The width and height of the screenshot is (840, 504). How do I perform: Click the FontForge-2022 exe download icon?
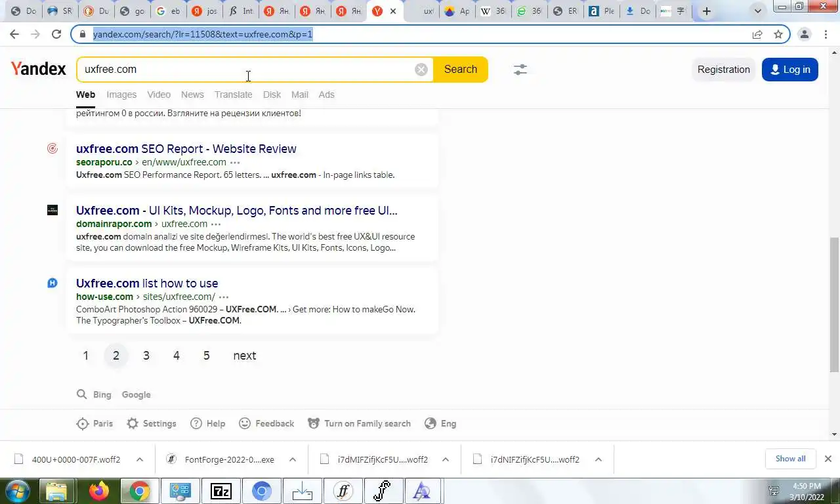pyautogui.click(x=171, y=459)
